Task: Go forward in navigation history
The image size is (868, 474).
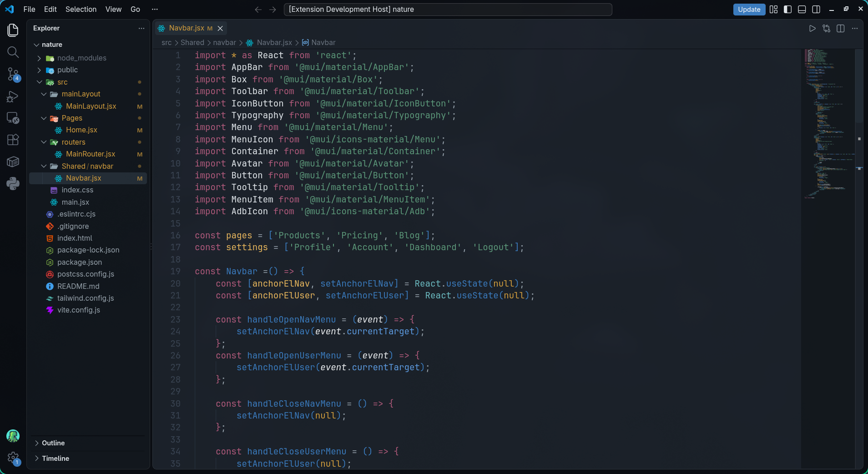Action: (273, 10)
